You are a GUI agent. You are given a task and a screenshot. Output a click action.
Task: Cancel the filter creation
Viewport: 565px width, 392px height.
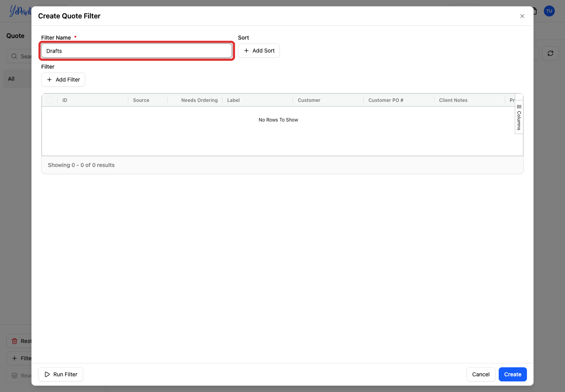click(x=481, y=374)
